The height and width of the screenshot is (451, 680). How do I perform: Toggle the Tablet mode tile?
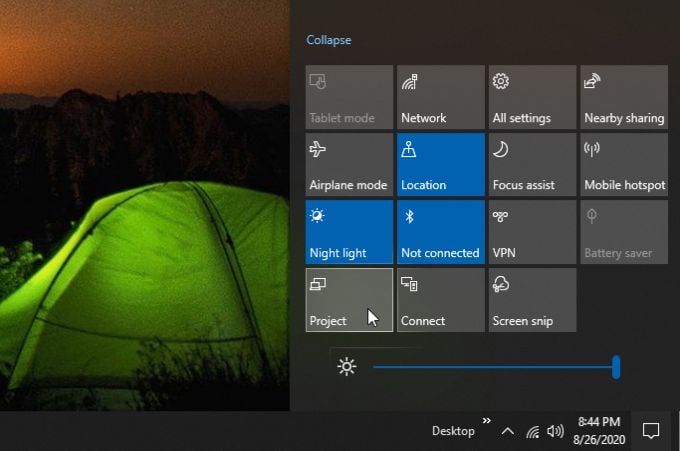[x=349, y=97]
